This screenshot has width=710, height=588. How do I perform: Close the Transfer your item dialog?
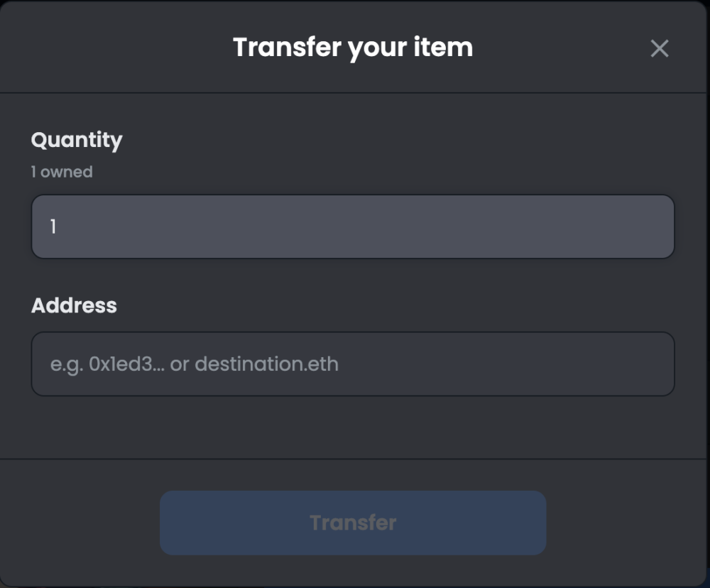[660, 48]
